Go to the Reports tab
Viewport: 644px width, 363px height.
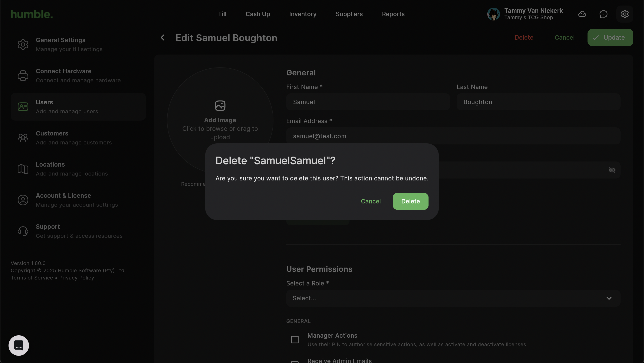click(393, 14)
